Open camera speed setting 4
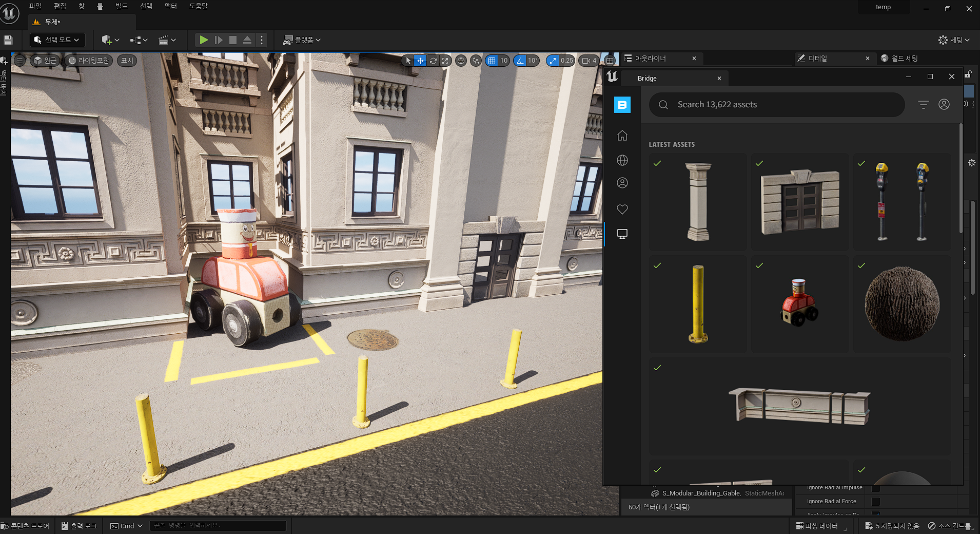980x534 pixels. (589, 61)
